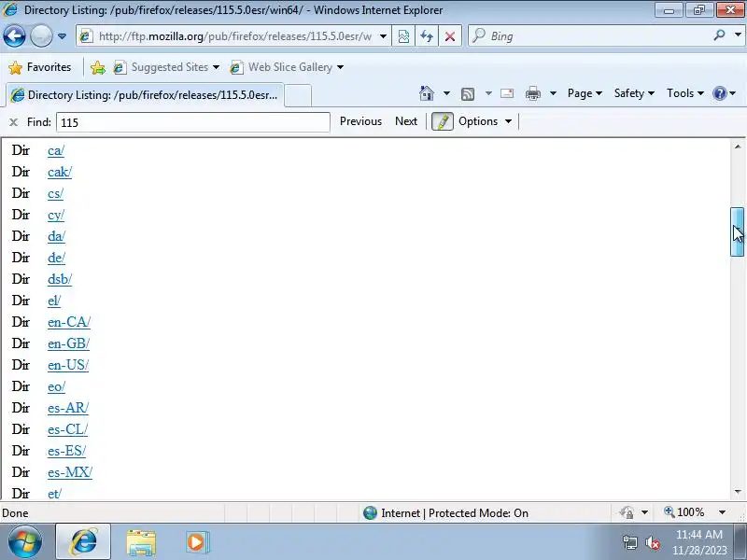Open Windows Explorer from the taskbar

tap(141, 542)
